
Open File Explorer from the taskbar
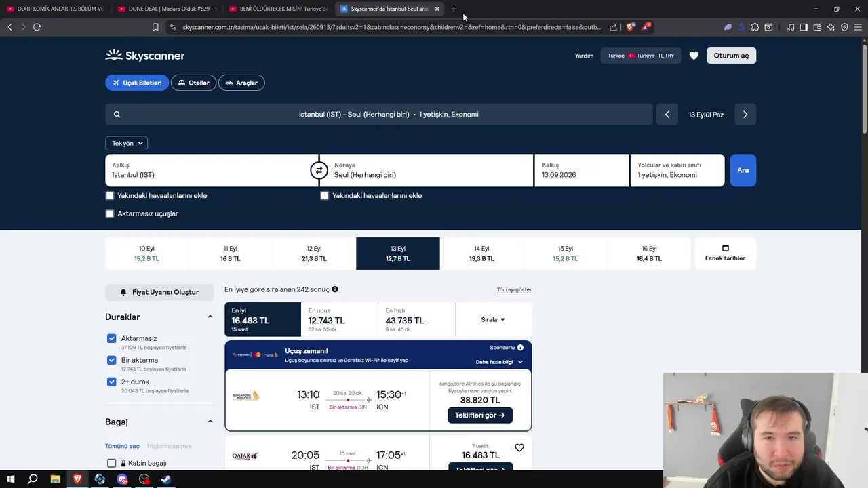(55, 479)
